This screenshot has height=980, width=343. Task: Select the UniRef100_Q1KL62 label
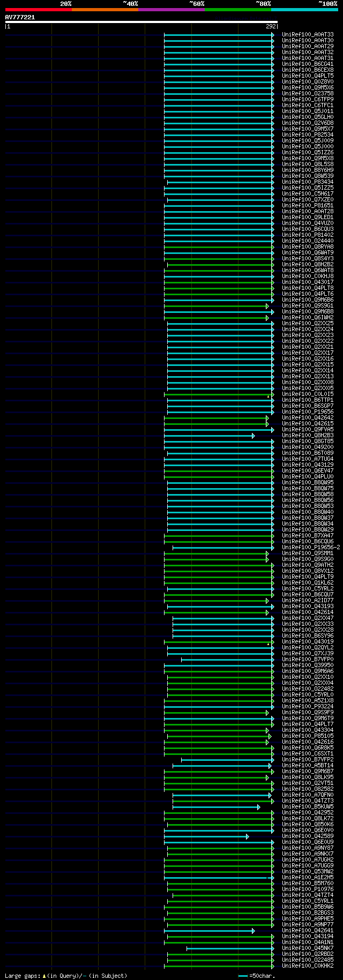[x=308, y=583]
